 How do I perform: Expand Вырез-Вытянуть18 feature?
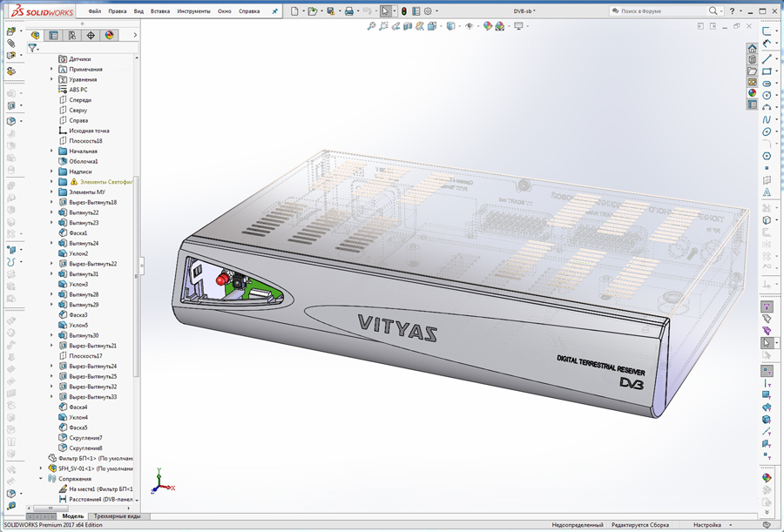(x=51, y=202)
